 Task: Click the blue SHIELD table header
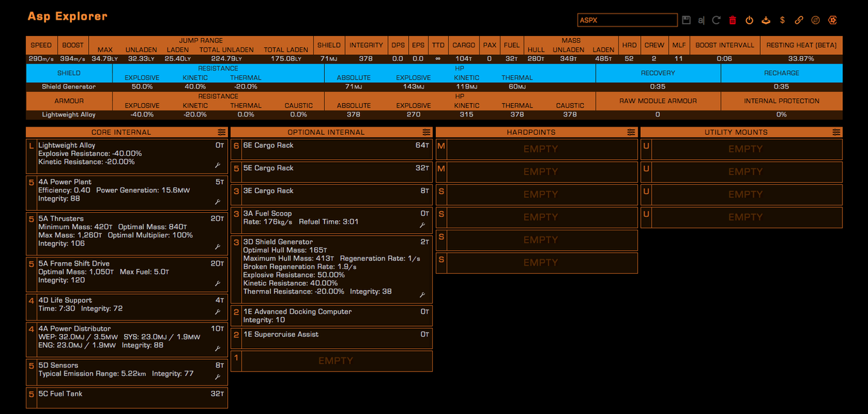[68, 73]
